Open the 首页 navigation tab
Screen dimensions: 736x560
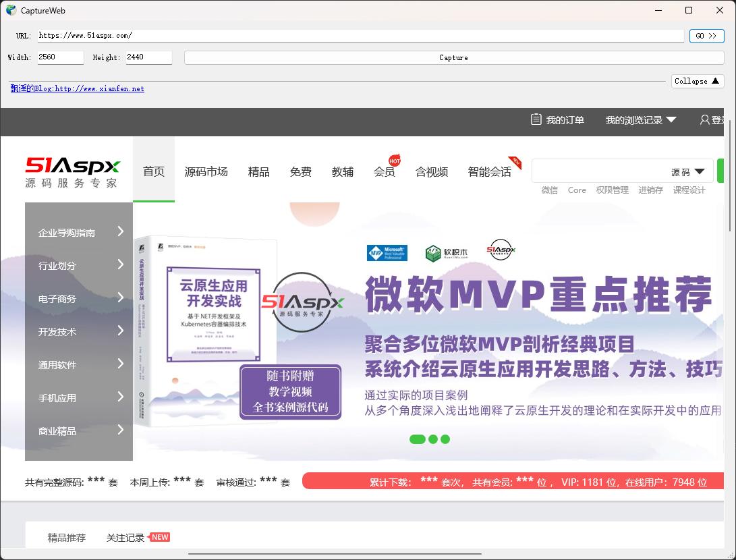point(154,171)
